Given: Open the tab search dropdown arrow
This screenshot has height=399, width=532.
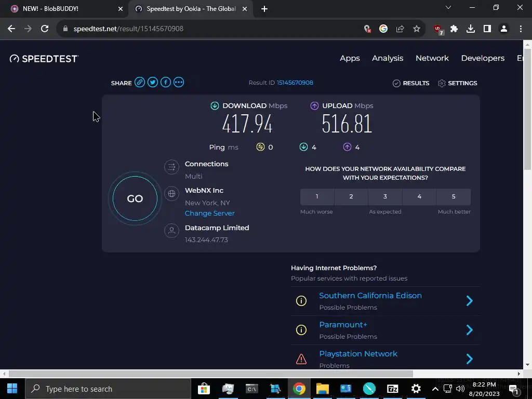Looking at the screenshot, I should click(448, 7).
